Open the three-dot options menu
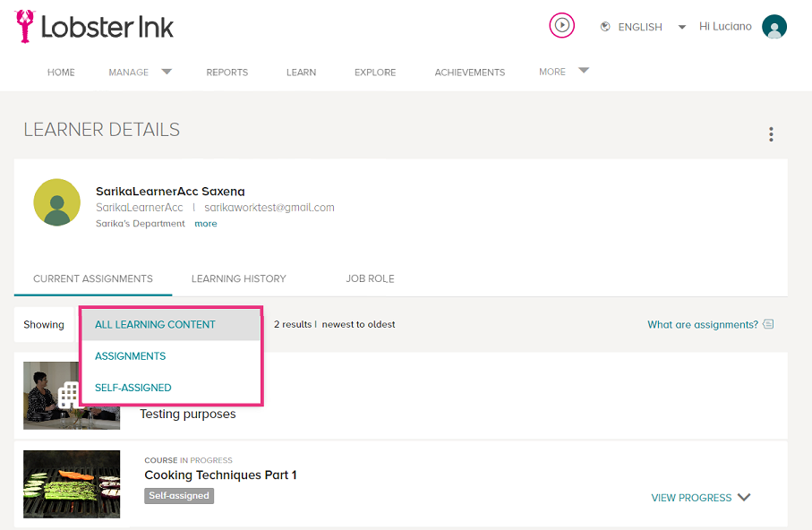The width and height of the screenshot is (812, 530). coord(771,134)
